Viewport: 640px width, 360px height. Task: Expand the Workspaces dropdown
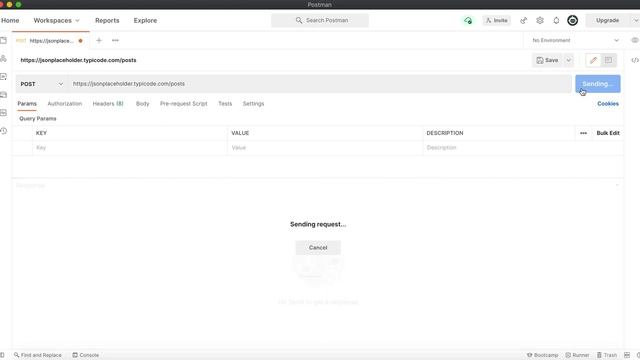[x=56, y=20]
